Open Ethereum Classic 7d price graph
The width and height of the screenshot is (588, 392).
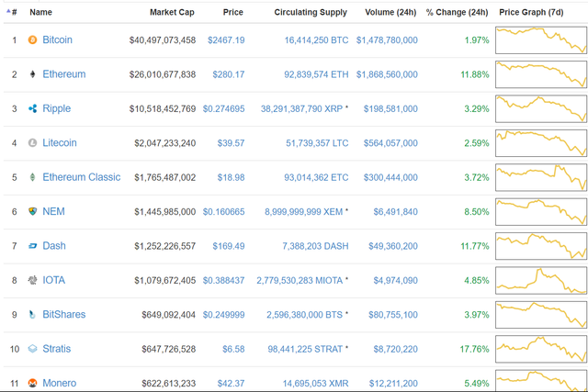tap(541, 177)
